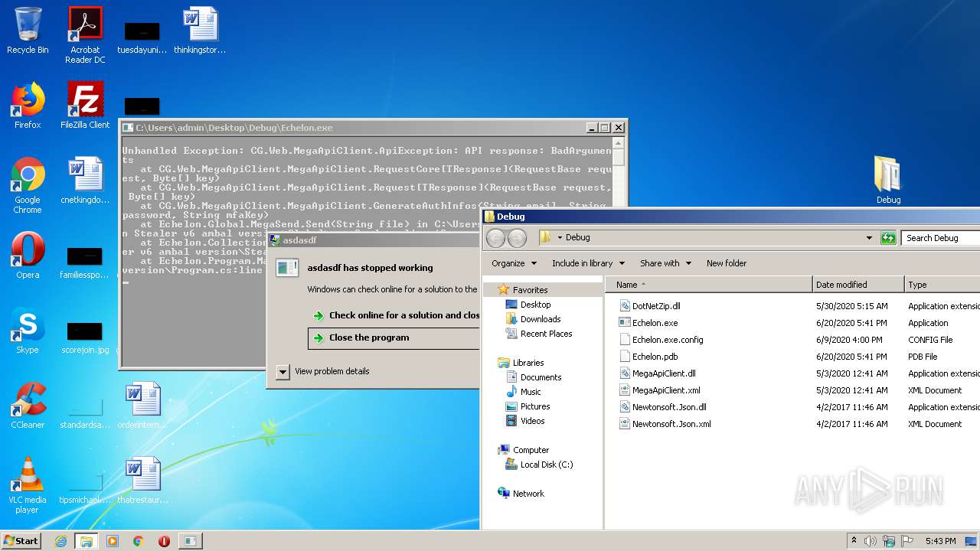This screenshot has width=980, height=551.
Task: Select DotNetZip.dll file
Action: point(656,306)
